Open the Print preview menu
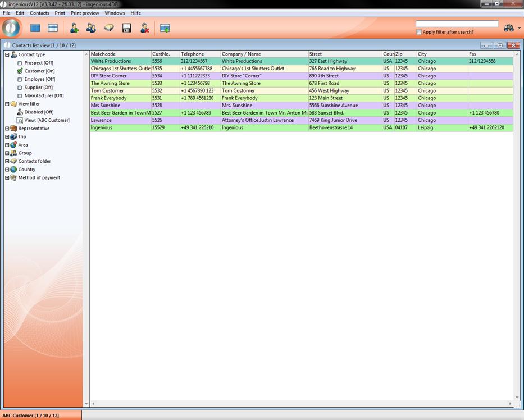 pyautogui.click(x=85, y=13)
